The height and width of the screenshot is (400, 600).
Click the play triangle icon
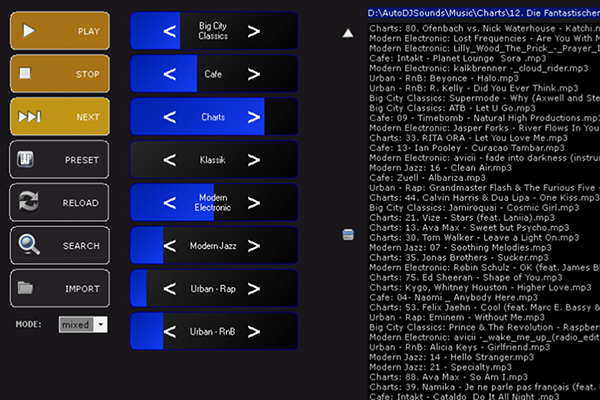click(x=29, y=31)
